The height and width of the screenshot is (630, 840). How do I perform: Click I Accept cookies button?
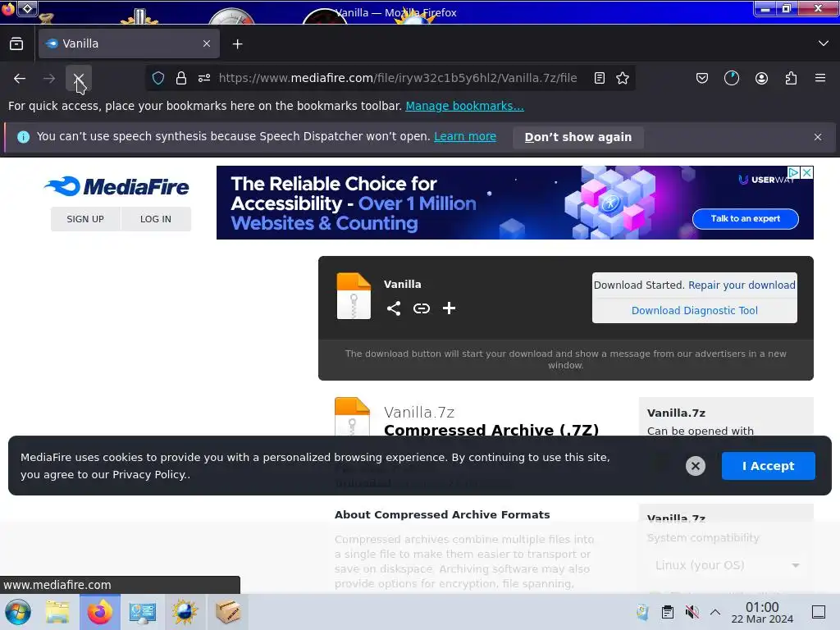[768, 466]
